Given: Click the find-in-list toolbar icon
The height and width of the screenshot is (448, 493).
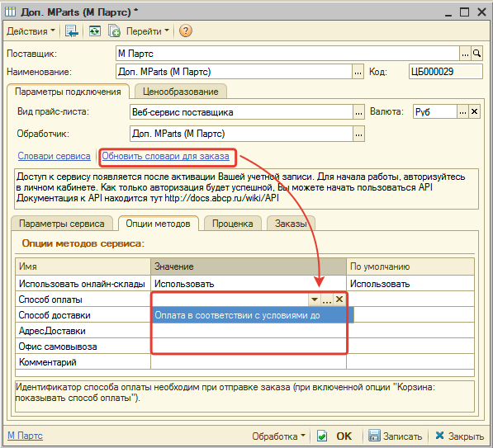Looking at the screenshot, I should click(71, 31).
